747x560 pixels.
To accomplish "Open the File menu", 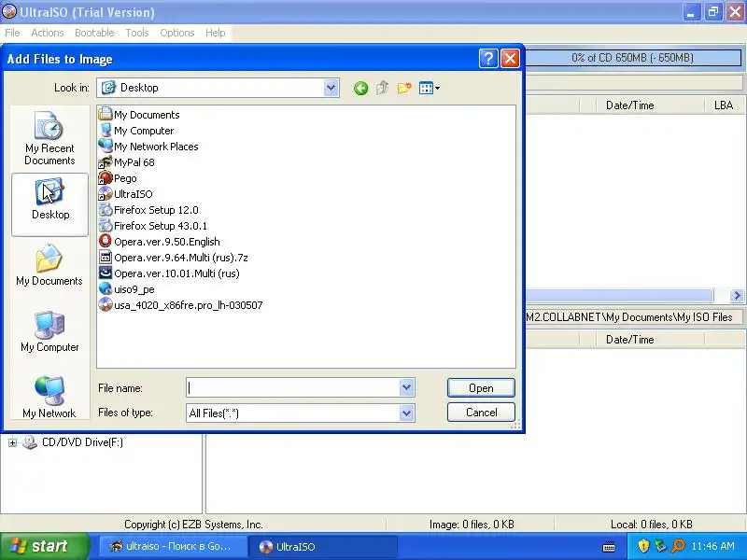I will pyautogui.click(x=12, y=33).
